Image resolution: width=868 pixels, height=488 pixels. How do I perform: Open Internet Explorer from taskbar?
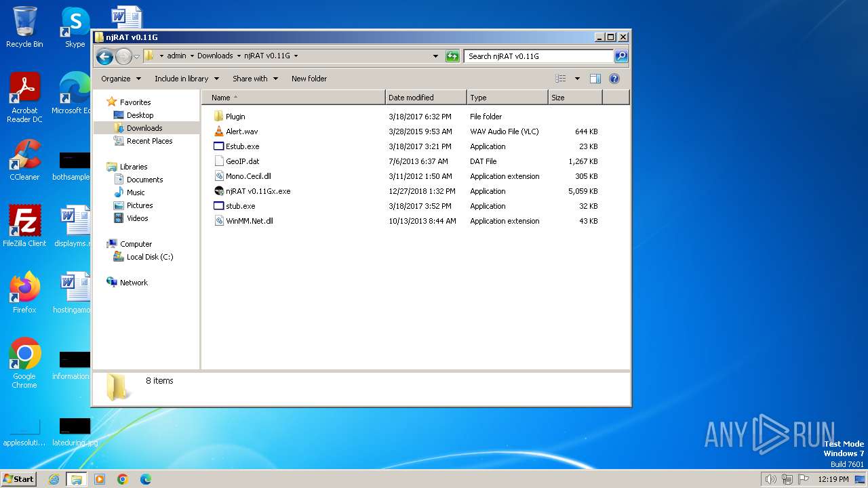[54, 479]
